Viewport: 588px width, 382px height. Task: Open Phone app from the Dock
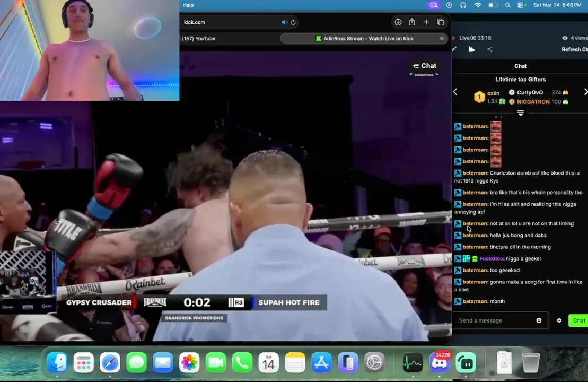tap(242, 362)
